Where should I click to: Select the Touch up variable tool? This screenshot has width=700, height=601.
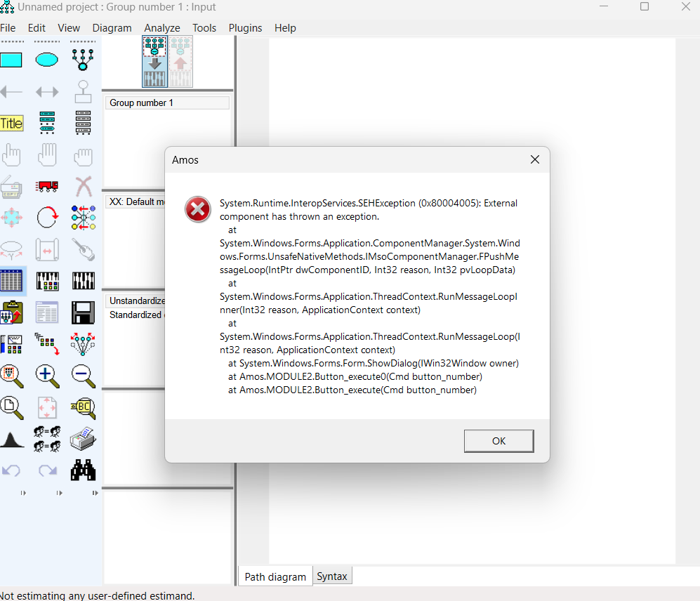coord(84,250)
